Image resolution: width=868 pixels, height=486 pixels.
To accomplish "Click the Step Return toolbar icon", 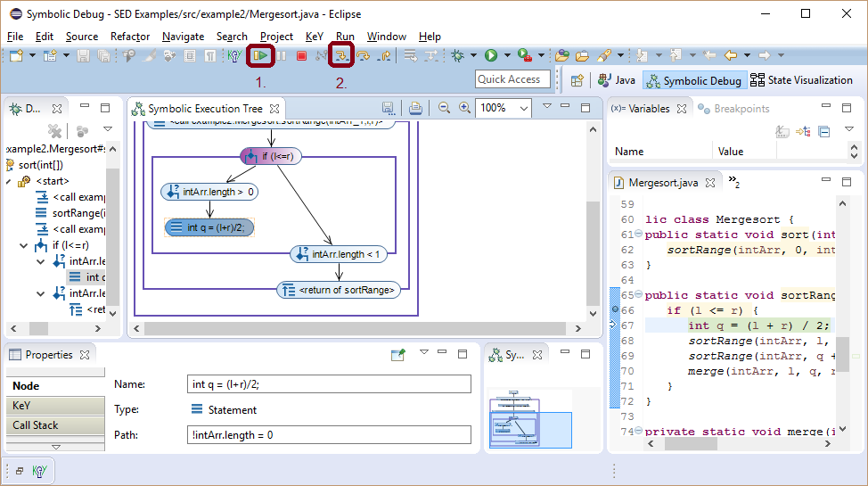I will tap(384, 55).
